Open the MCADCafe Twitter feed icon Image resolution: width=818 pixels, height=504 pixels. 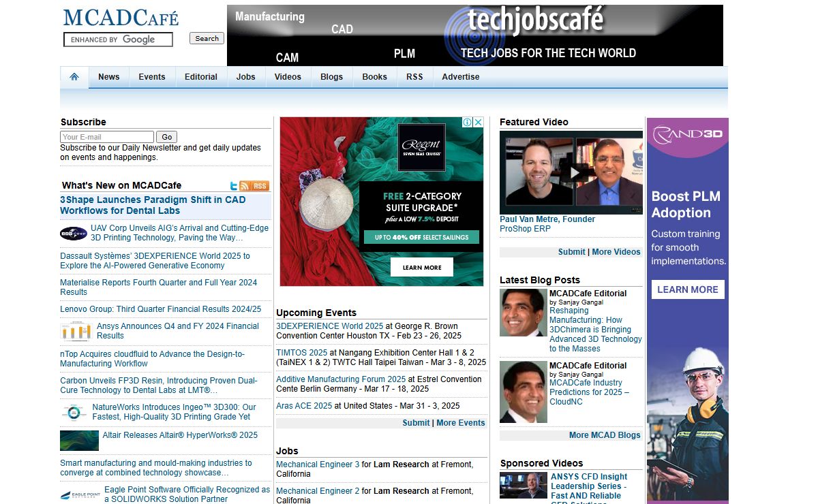coord(234,186)
